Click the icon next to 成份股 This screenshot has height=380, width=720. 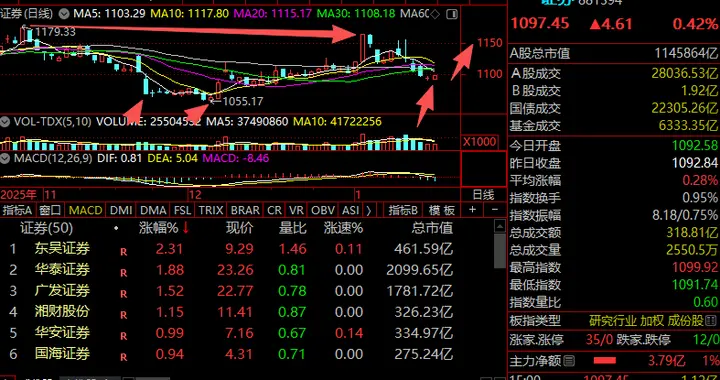711,320
